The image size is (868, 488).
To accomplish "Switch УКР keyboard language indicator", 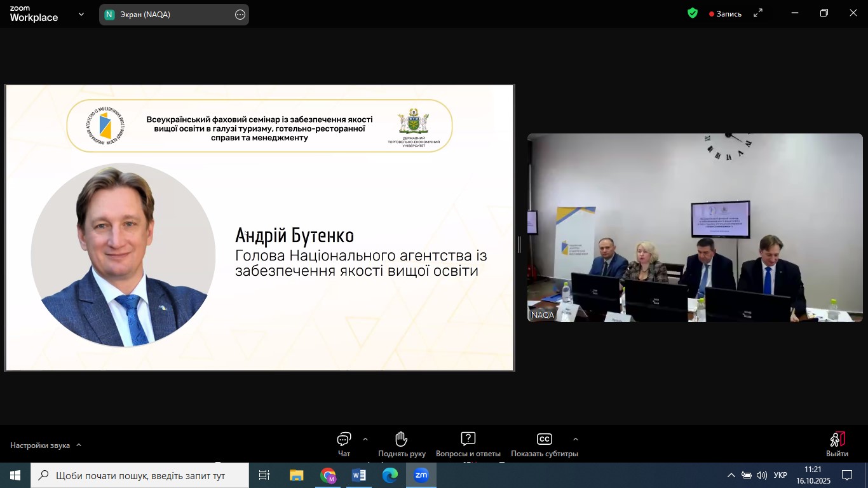I will (x=780, y=475).
